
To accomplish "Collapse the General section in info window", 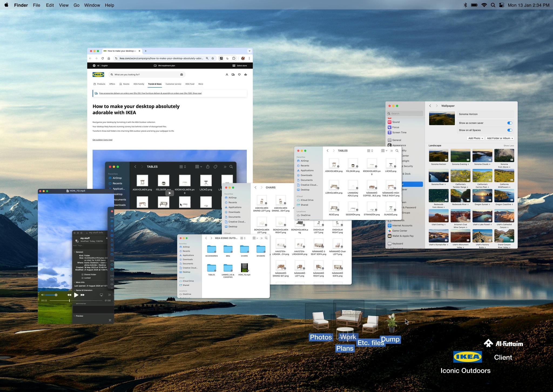I will [75, 252].
